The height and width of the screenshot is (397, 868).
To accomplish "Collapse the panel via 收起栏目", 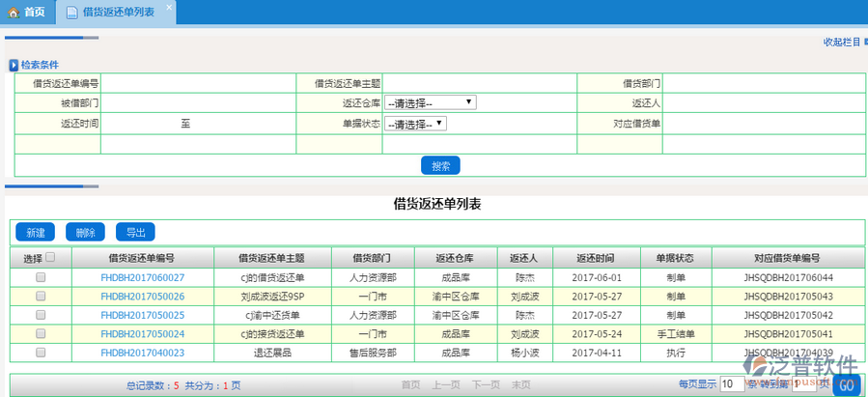I will 843,43.
